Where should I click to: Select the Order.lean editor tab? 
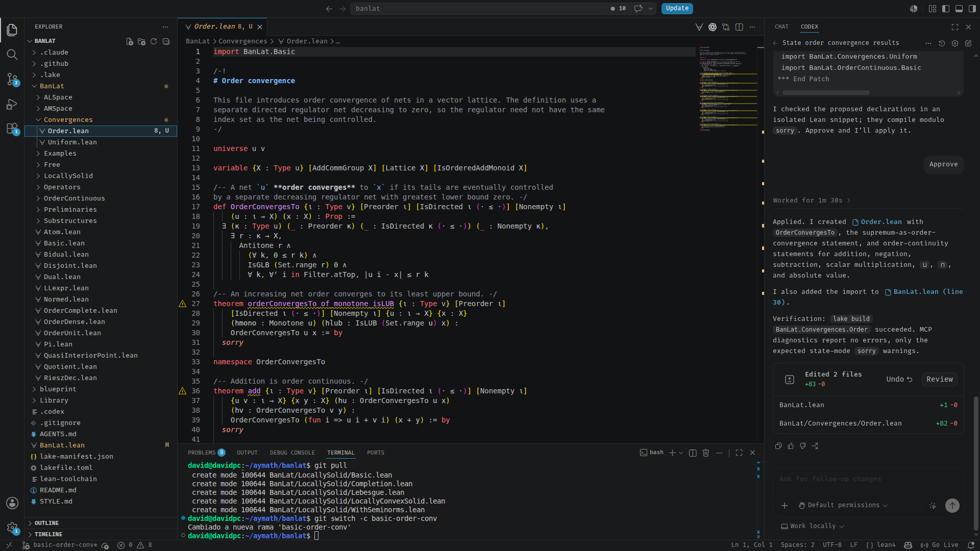[223, 27]
